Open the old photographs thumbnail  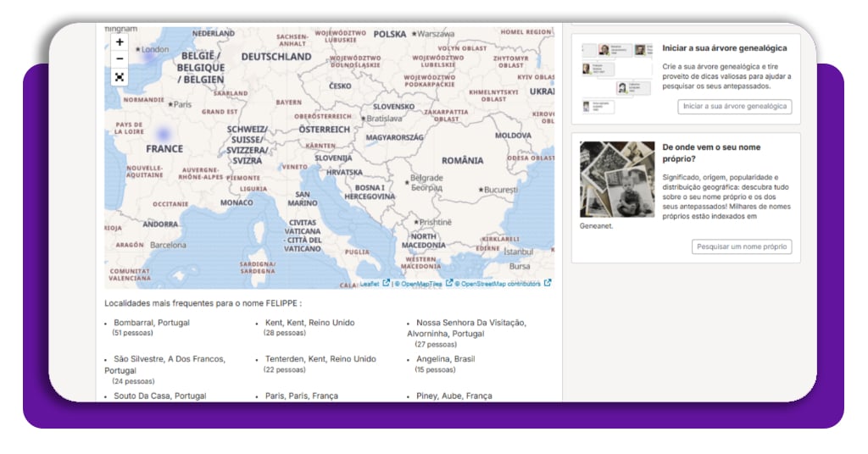pyautogui.click(x=617, y=180)
